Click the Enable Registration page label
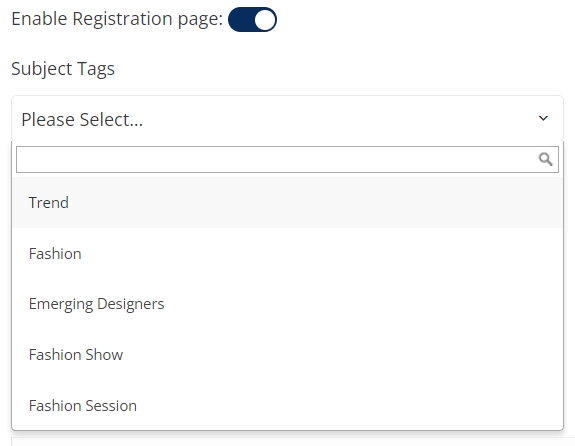Screen dimensions: 575x446 click(x=117, y=19)
